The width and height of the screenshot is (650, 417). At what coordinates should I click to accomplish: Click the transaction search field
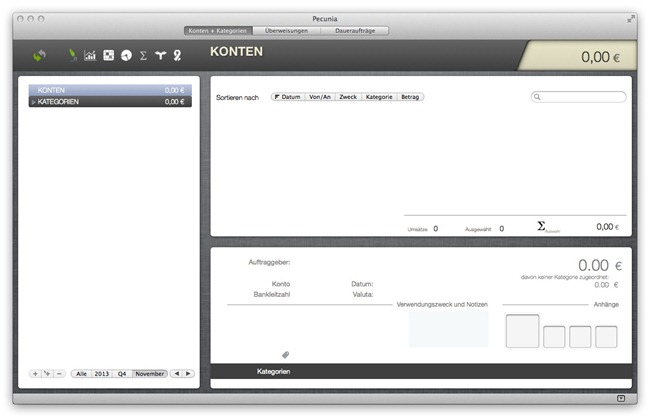point(580,97)
